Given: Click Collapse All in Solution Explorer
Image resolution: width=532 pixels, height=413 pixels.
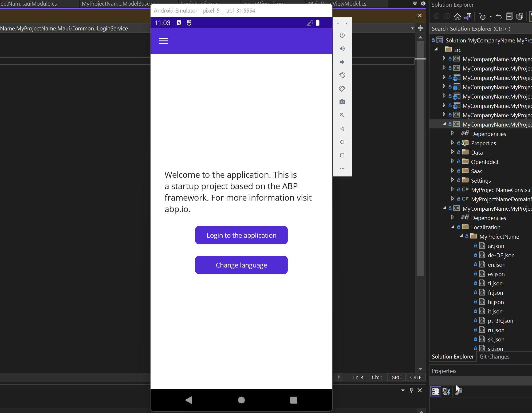Looking at the screenshot, I should [509, 17].
